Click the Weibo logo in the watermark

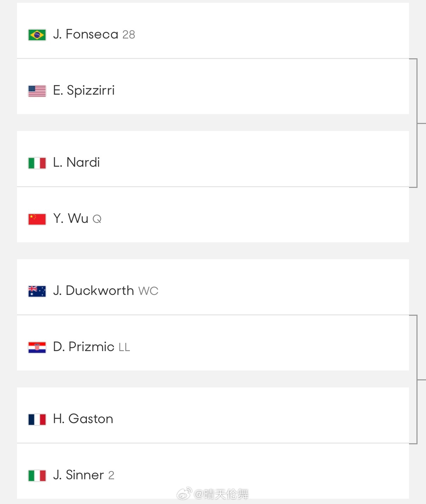[184, 493]
